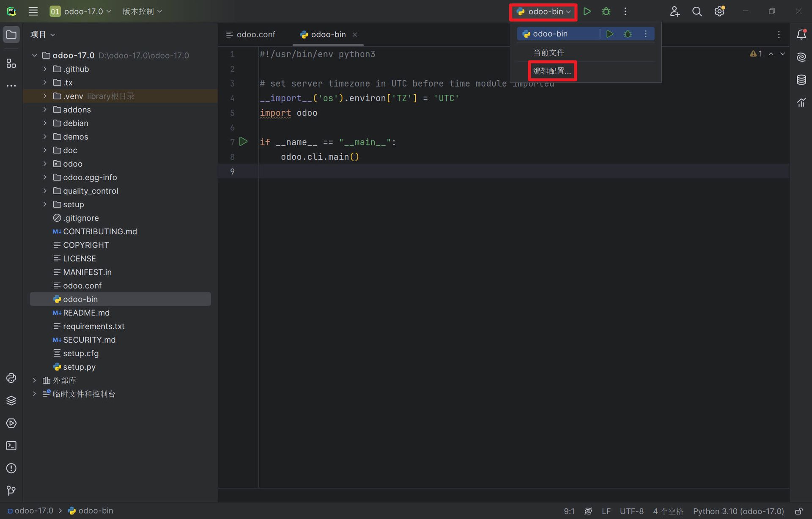Open the 项目 view dropdown
Screen dimensions: 812x519
click(43, 35)
